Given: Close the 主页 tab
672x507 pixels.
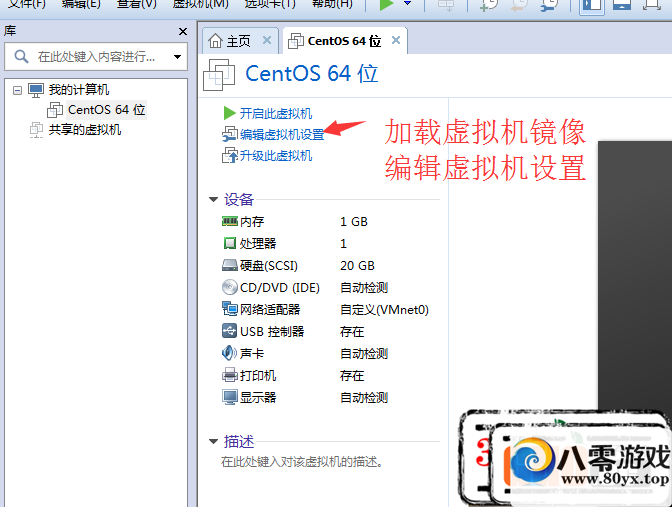Looking at the screenshot, I should pos(267,40).
